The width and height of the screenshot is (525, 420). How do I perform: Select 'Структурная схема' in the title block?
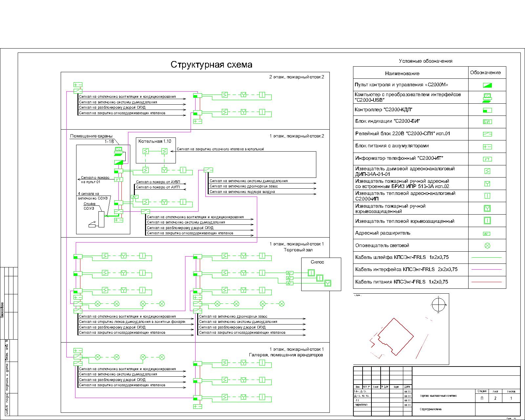(x=430, y=409)
